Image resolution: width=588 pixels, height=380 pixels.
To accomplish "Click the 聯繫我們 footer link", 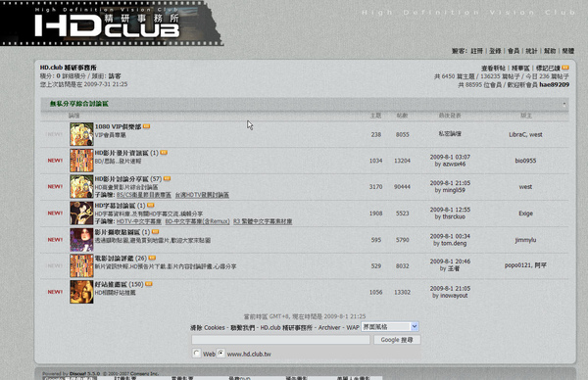I will 242,328.
